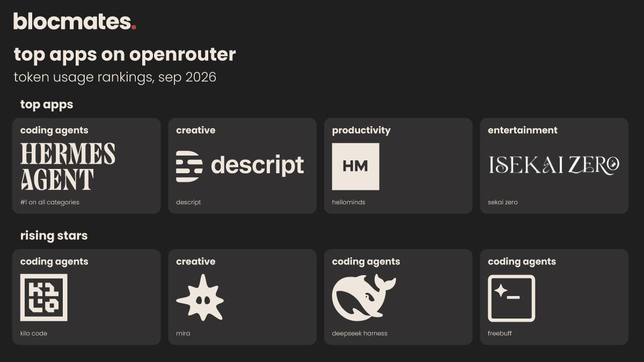644x362 pixels.
Task: Click the Hermes Agent logo
Action: 68,166
